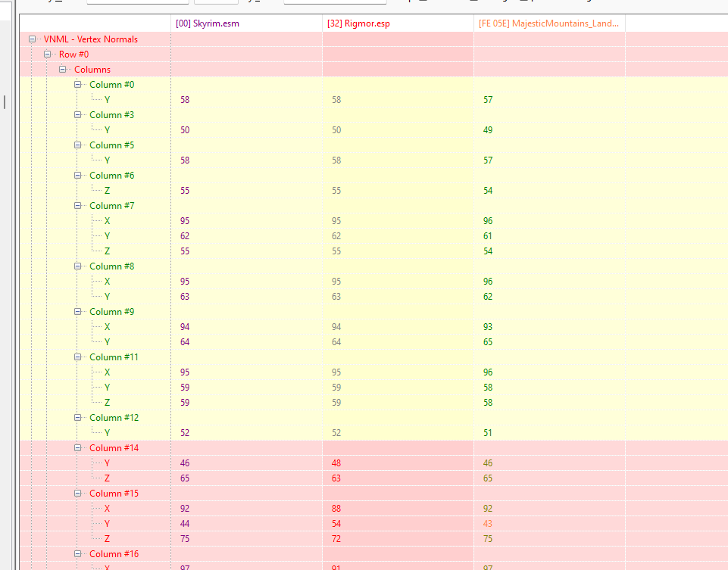728x570 pixels.
Task: Select the 'Column #5' label
Action: (x=112, y=145)
